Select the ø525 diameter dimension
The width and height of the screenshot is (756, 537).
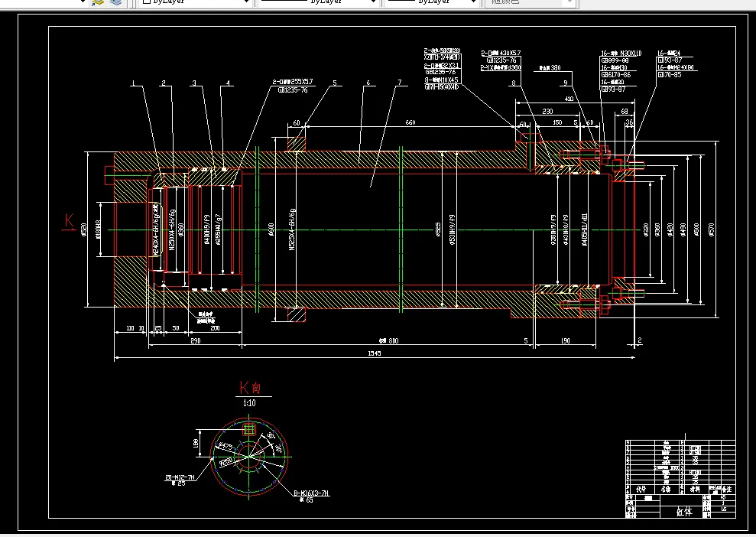click(438, 229)
